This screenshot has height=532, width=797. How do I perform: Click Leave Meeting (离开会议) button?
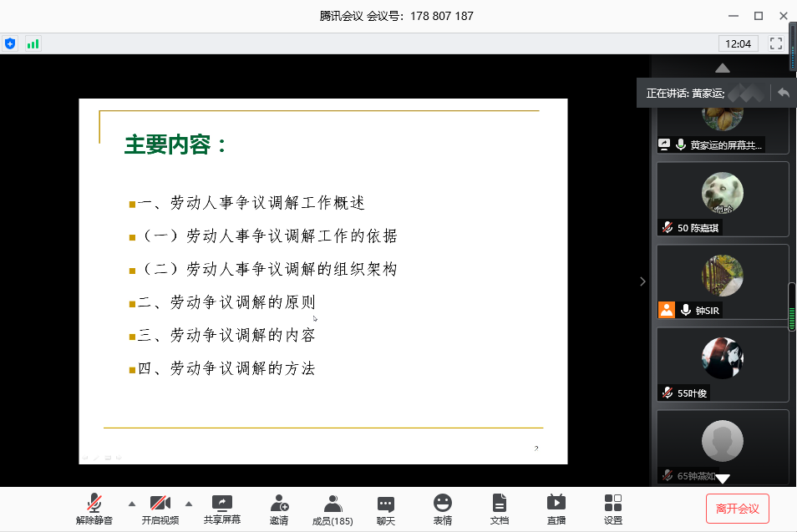pyautogui.click(x=737, y=508)
